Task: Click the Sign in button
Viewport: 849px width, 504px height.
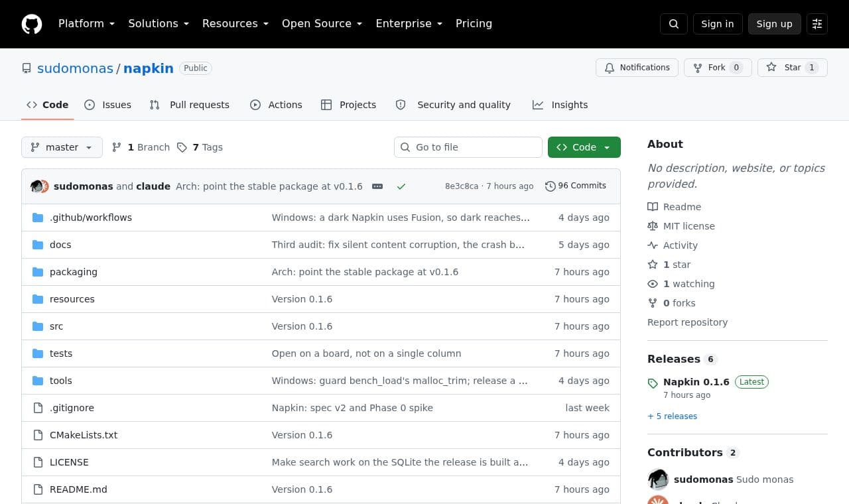Action: [x=718, y=24]
